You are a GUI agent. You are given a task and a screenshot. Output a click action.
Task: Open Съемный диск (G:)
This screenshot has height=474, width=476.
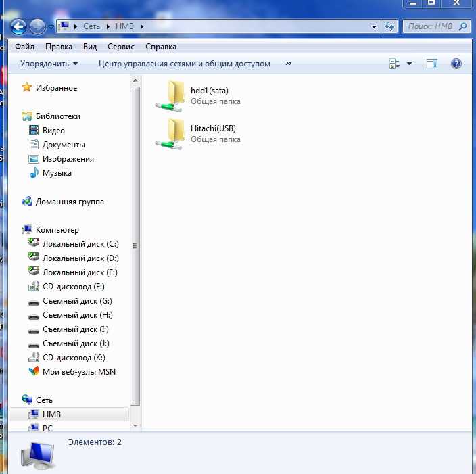[77, 301]
